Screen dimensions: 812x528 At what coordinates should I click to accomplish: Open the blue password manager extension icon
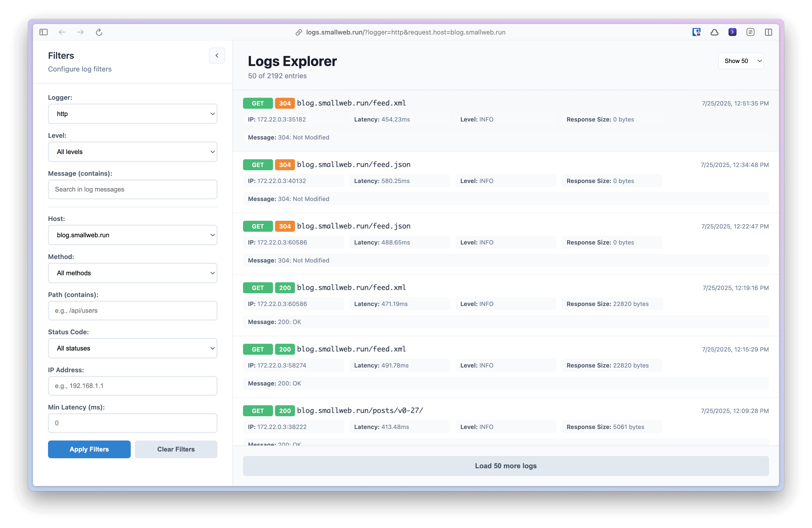[696, 32]
